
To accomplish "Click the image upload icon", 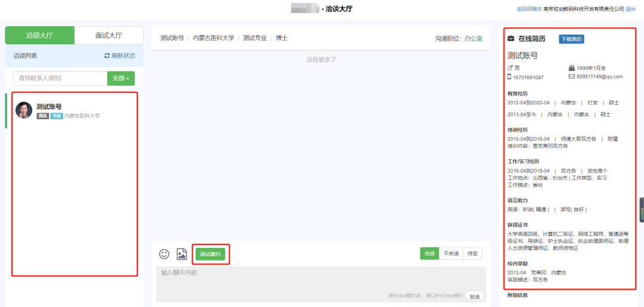I will coord(181,254).
